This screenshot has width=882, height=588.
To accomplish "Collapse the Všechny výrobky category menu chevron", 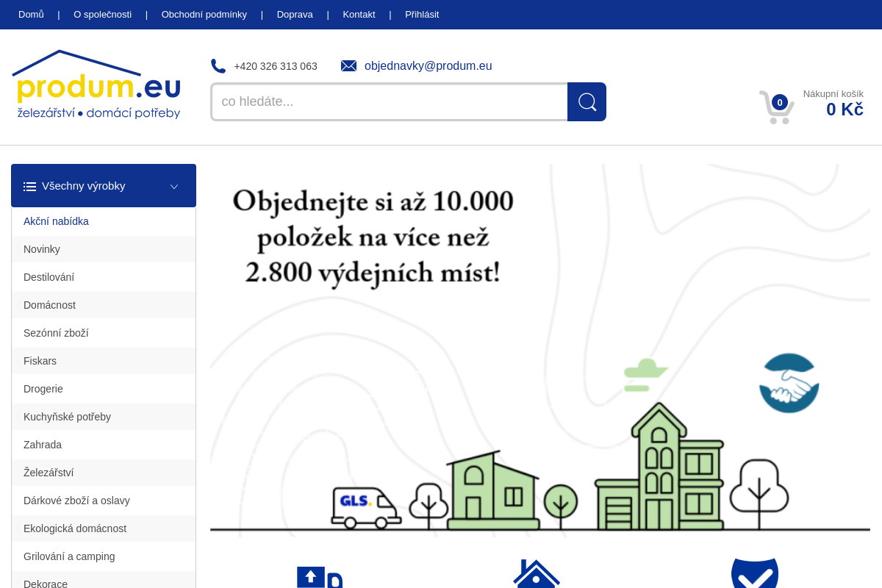I will [x=173, y=186].
